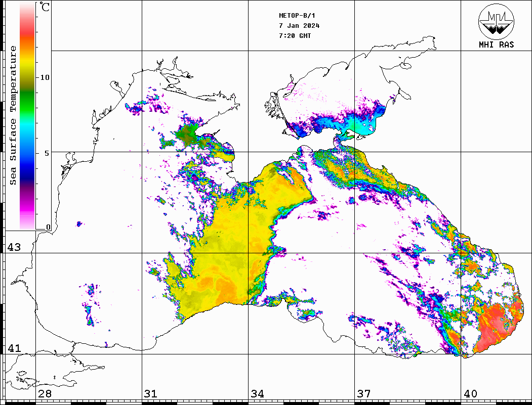Click longitude label 34
The height and width of the screenshot is (405, 532).
[x=257, y=393]
